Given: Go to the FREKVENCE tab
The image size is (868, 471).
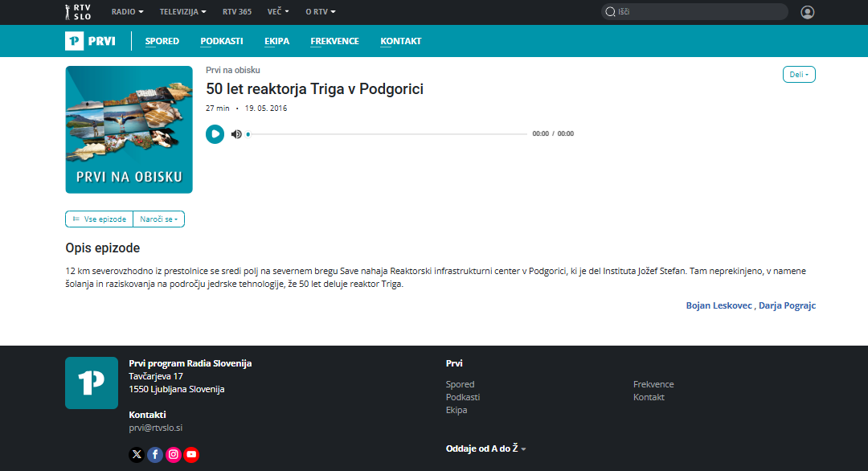Looking at the screenshot, I should (x=334, y=41).
